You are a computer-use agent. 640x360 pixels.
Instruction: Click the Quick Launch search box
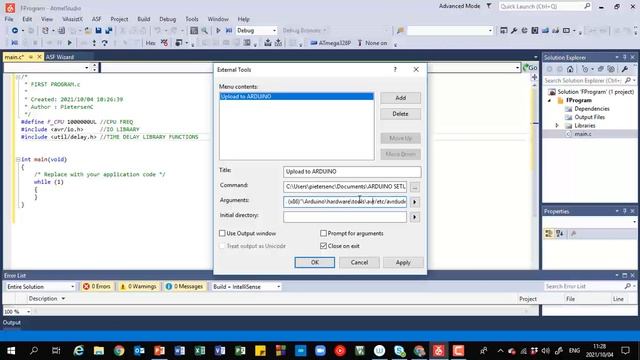[545, 6]
